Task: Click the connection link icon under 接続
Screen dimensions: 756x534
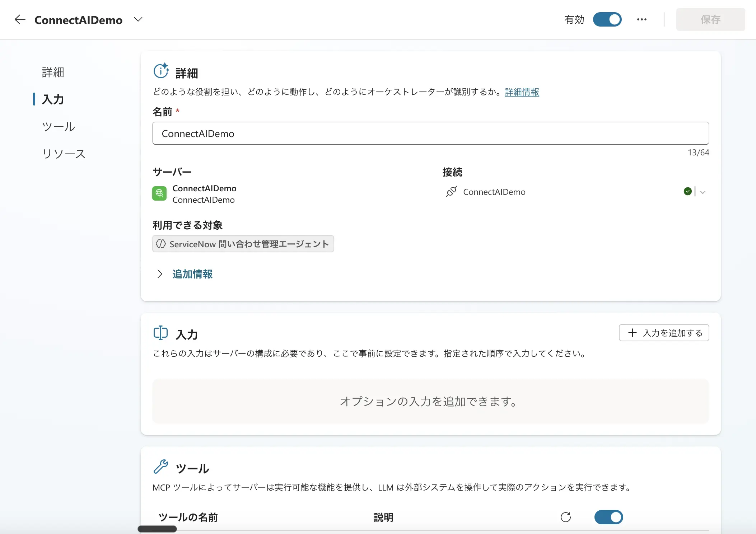Action: (452, 192)
